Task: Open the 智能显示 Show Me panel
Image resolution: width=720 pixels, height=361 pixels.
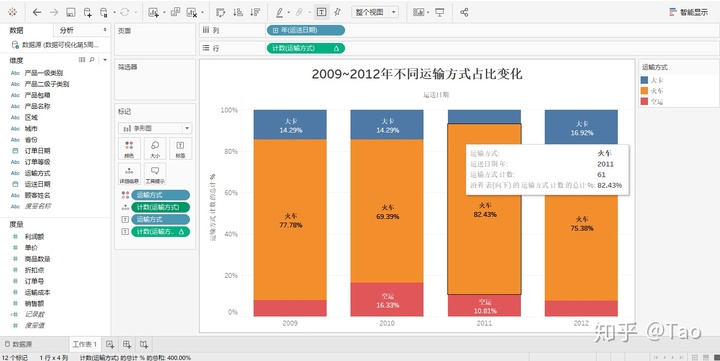Action: click(x=689, y=12)
